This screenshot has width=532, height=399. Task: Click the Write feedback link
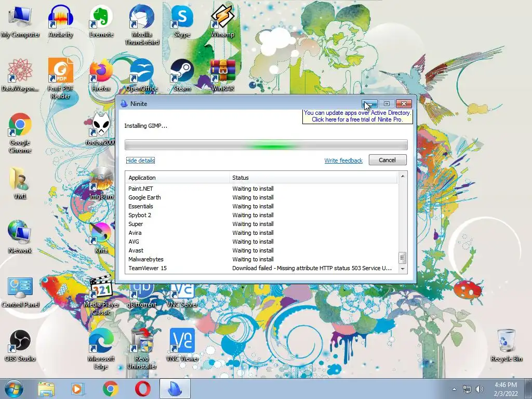[343, 161]
